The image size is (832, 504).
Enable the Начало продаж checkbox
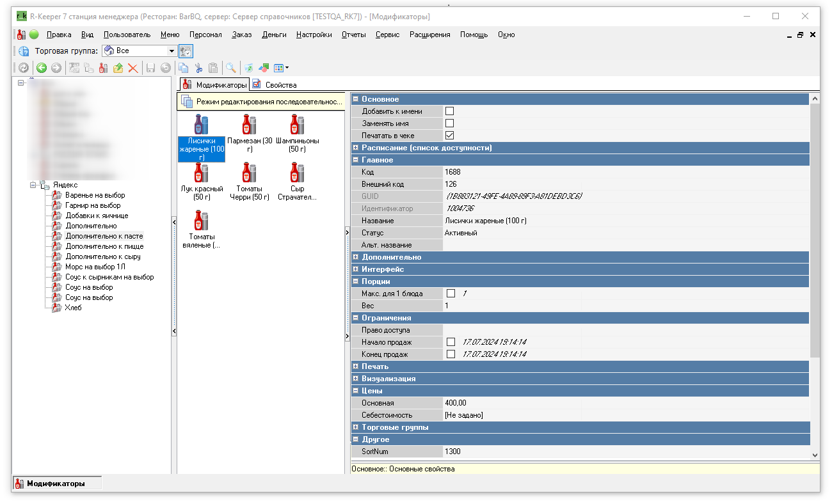pos(451,342)
